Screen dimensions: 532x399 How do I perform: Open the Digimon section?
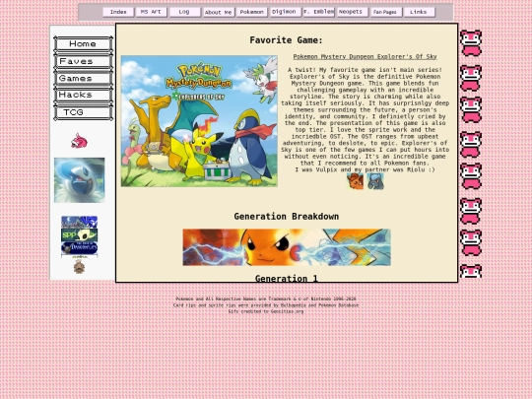pyautogui.click(x=285, y=12)
